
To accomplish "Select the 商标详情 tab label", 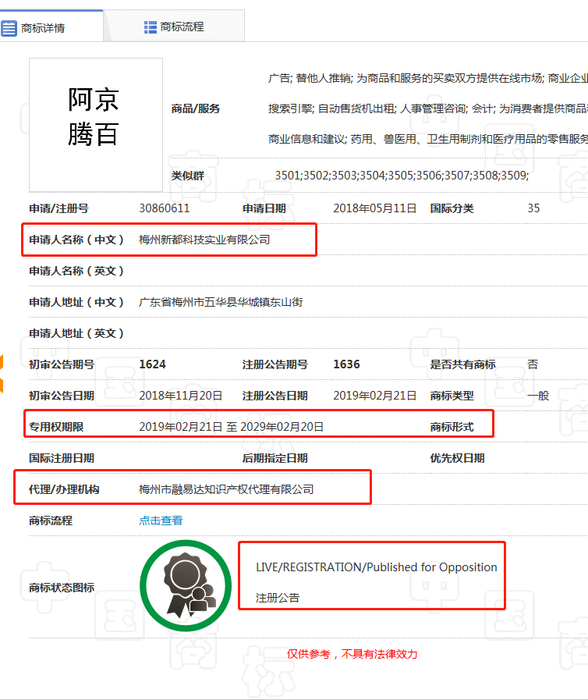I will click(43, 28).
